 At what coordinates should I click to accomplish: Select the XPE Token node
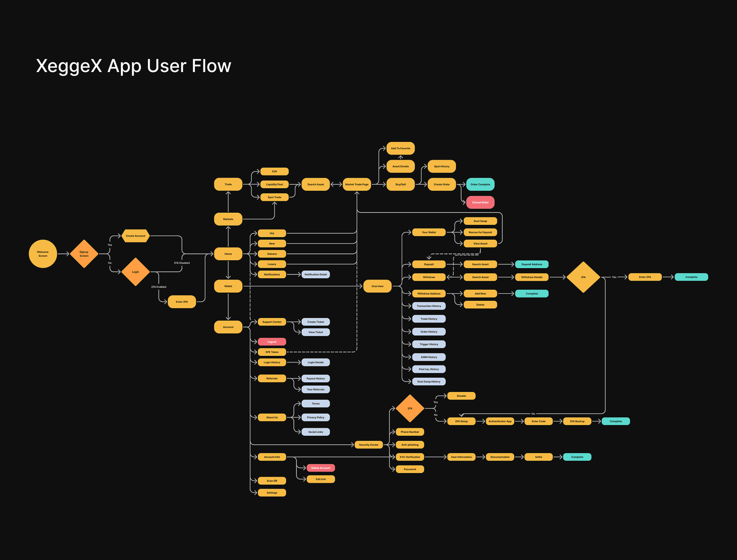(272, 352)
